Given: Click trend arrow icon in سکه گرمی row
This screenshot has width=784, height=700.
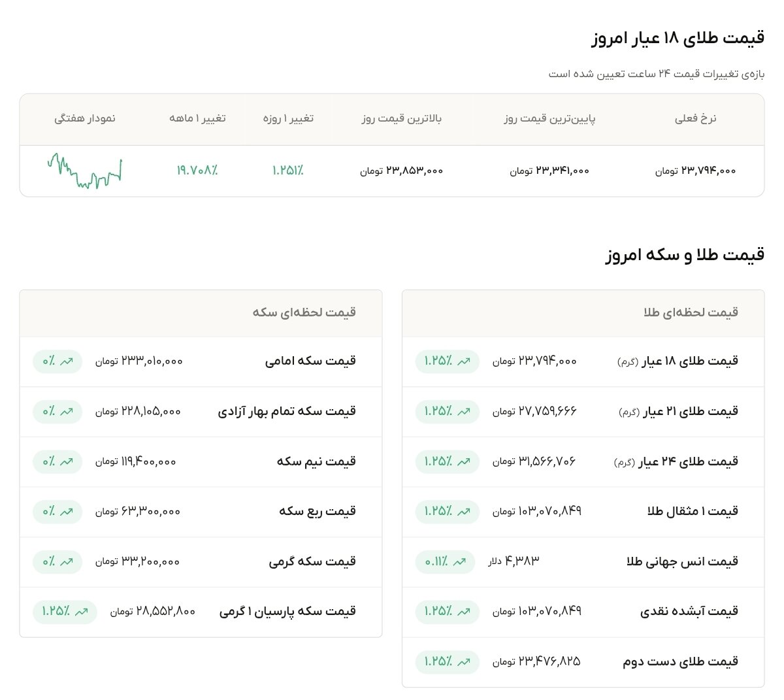Looking at the screenshot, I should click(x=67, y=561).
